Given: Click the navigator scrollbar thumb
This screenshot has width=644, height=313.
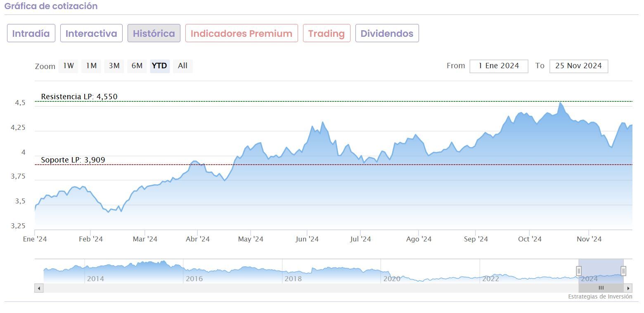Looking at the screenshot, I should (601, 288).
